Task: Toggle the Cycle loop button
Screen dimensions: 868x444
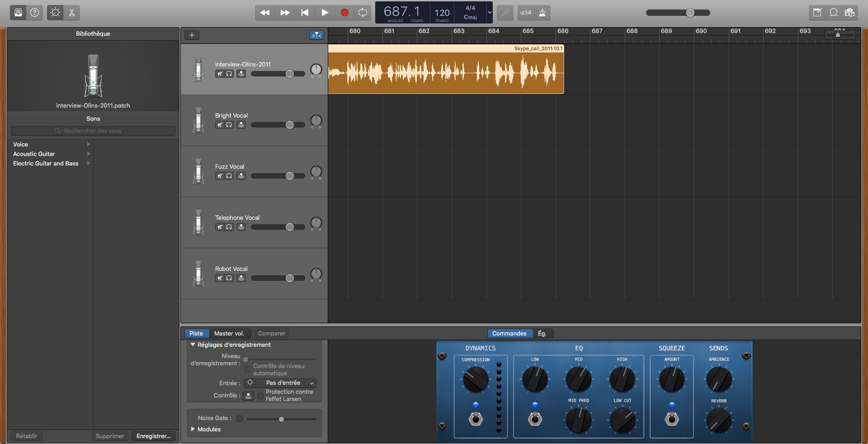Action: [x=363, y=13]
